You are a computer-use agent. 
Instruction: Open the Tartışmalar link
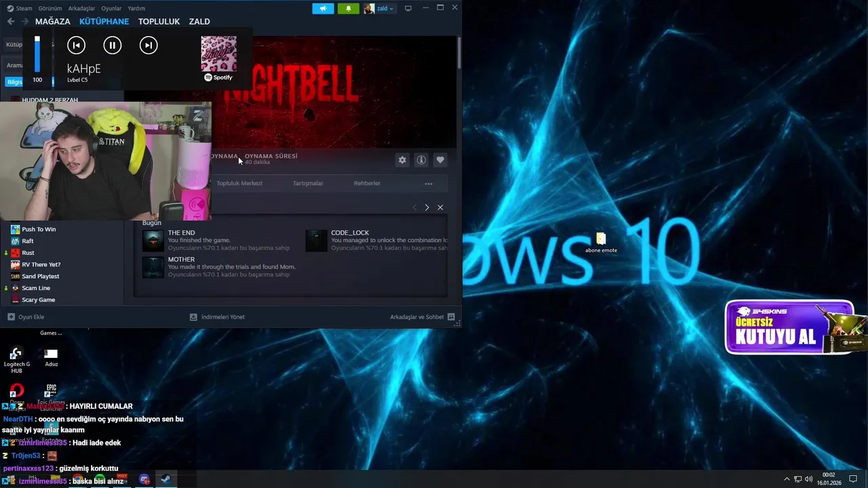(308, 183)
